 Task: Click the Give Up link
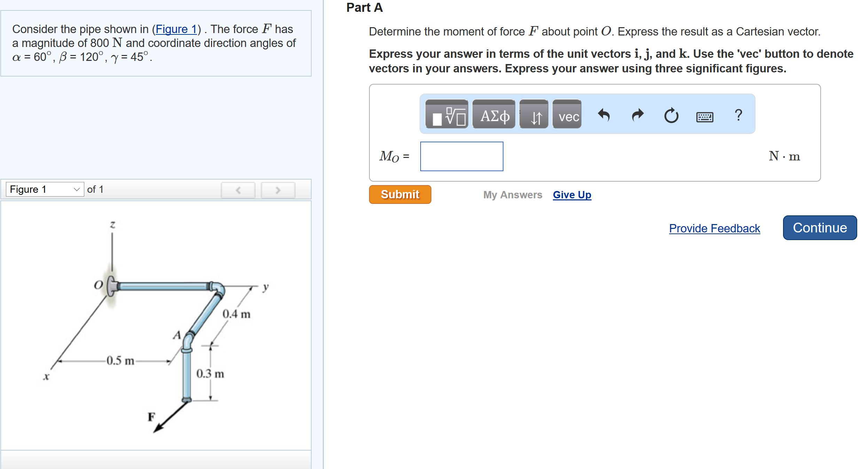[x=571, y=195]
